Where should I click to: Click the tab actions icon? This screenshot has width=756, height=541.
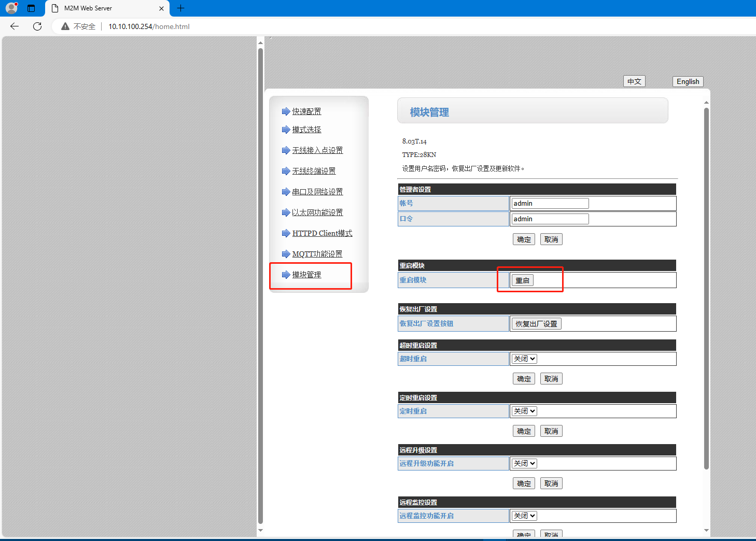coord(31,8)
